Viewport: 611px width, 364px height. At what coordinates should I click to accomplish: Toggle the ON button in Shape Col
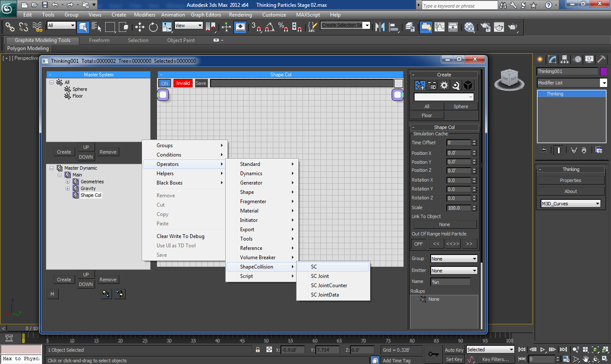coord(165,83)
